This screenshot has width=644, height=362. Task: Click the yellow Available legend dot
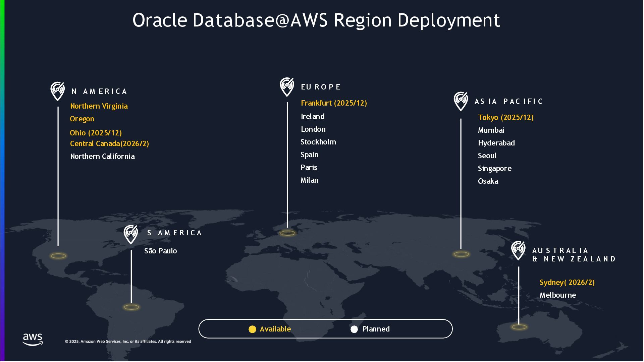click(252, 329)
